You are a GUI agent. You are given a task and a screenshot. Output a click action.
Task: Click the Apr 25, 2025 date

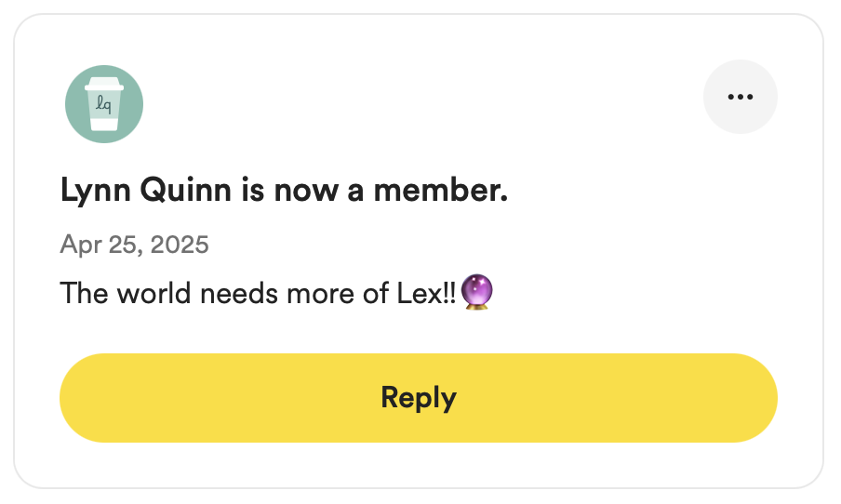point(134,245)
